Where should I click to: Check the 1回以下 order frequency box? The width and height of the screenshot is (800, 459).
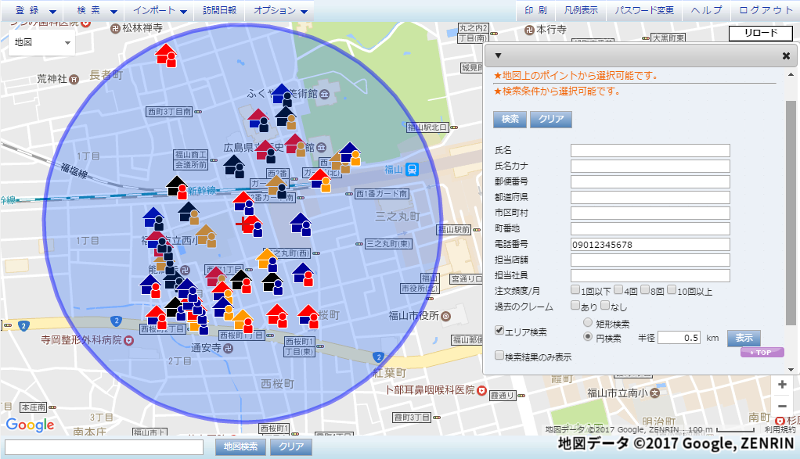coord(575,290)
